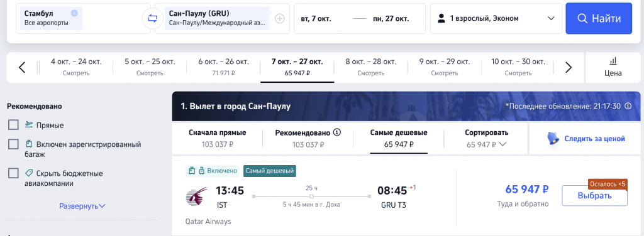Add another destination with plus icon
644x236 pixels.
coord(280,18)
